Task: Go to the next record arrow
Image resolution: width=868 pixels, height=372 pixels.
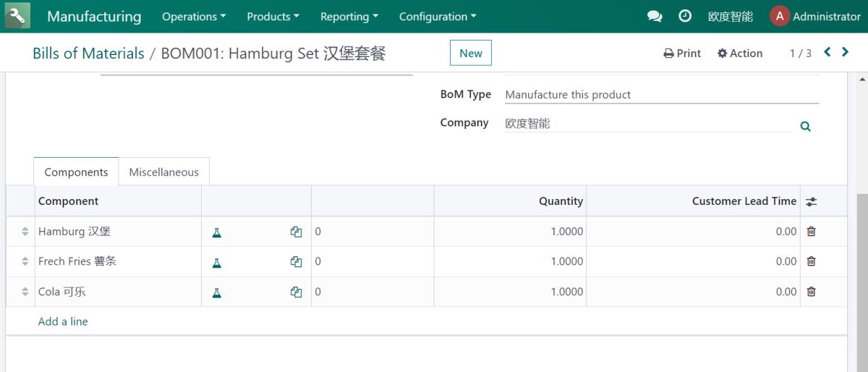Action: [845, 52]
